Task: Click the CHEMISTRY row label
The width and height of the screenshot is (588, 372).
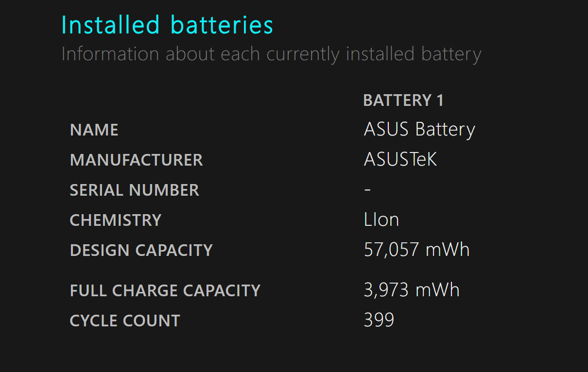Action: tap(116, 220)
